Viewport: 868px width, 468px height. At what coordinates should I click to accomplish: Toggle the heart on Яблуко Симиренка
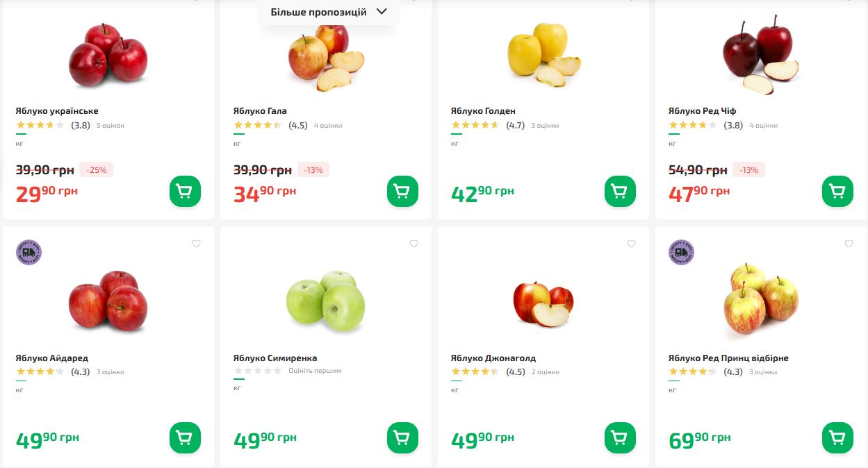413,244
